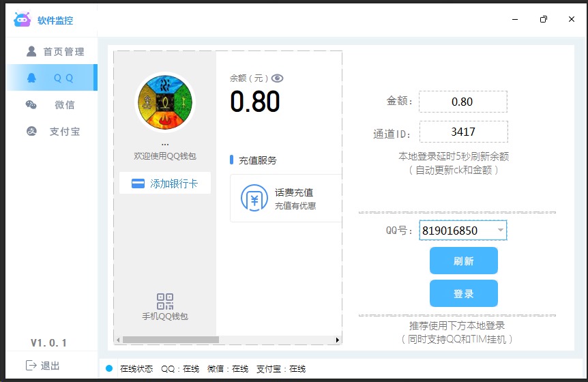Screen dimensions: 588x382
Task: Click the 刷新 button
Action: click(x=463, y=261)
